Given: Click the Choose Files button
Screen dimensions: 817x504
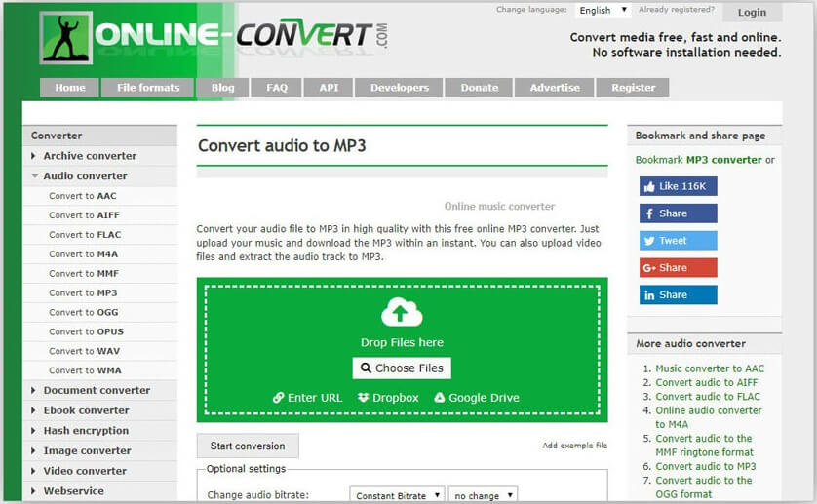Looking at the screenshot, I should click(402, 368).
